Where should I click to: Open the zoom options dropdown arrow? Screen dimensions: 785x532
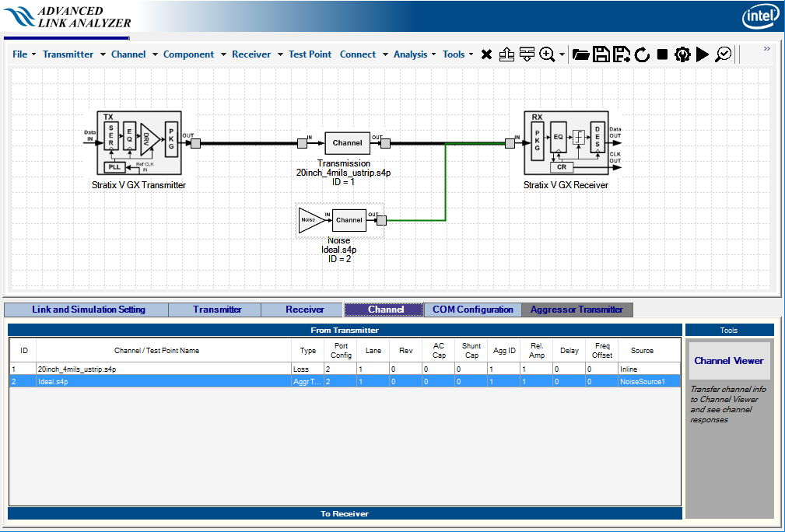tap(562, 54)
